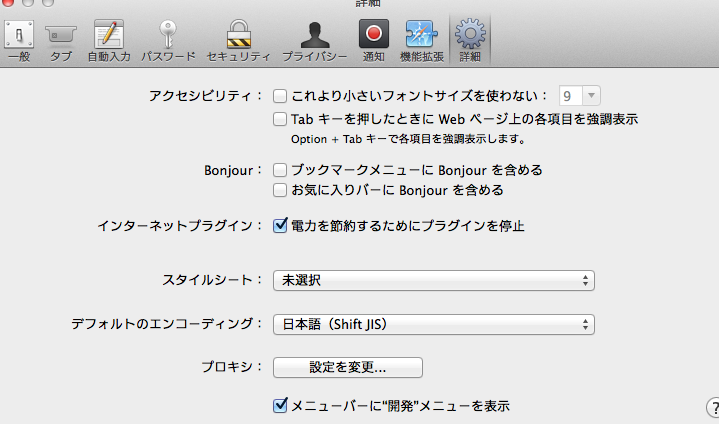The height and width of the screenshot is (424, 719).
Task: Open the パスワード (Passwords) pane
Action: pos(168,40)
